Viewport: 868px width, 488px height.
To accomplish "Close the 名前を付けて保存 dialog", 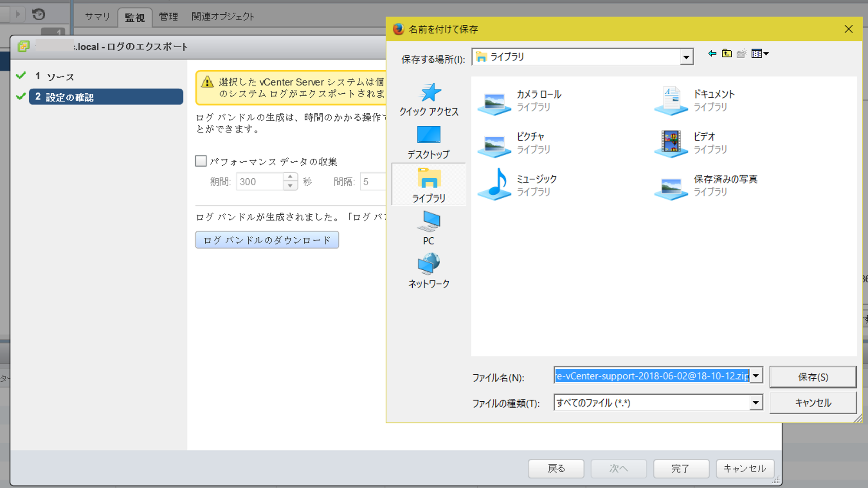I will tap(848, 29).
